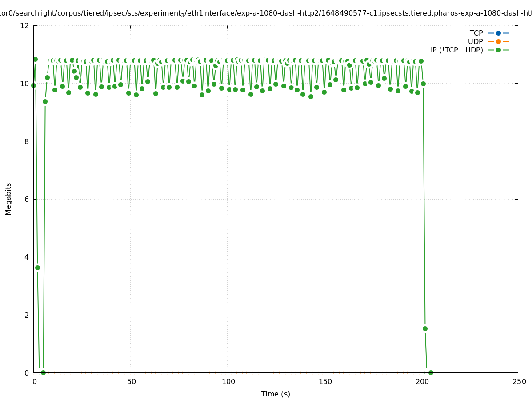
Task: Click the orange UDP legend marker
Action: pos(498,41)
